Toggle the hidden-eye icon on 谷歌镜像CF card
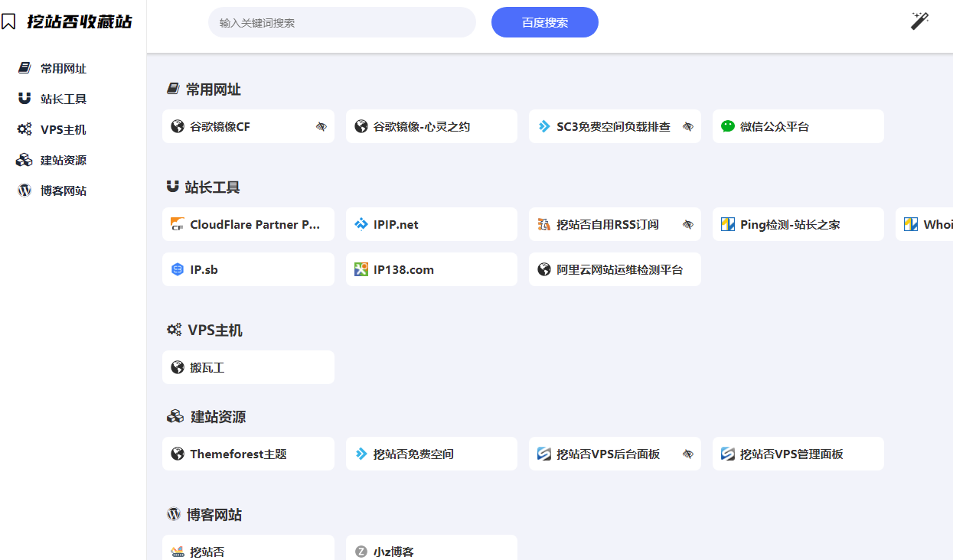Viewport: 953px width, 560px height. (x=321, y=126)
